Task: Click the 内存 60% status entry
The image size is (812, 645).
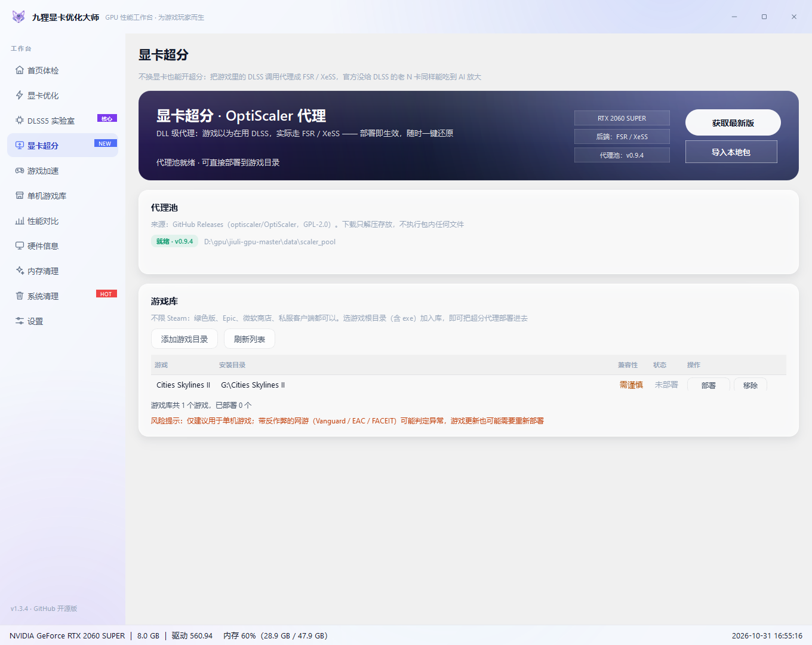Action: click(275, 635)
